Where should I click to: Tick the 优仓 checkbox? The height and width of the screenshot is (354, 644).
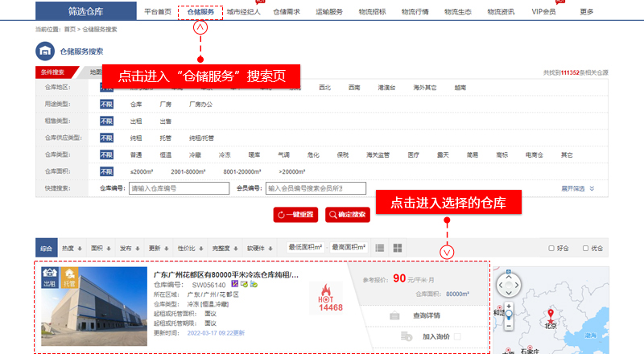pyautogui.click(x=586, y=248)
